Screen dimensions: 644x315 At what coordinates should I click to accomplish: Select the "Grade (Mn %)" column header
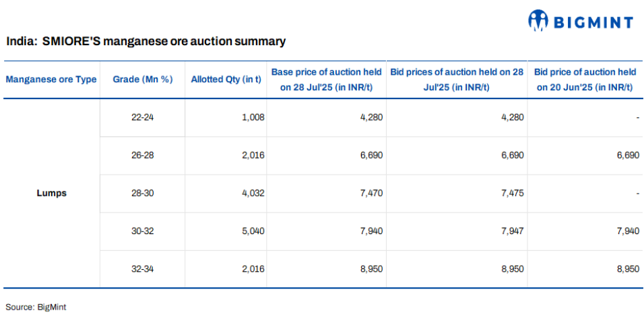point(142,80)
